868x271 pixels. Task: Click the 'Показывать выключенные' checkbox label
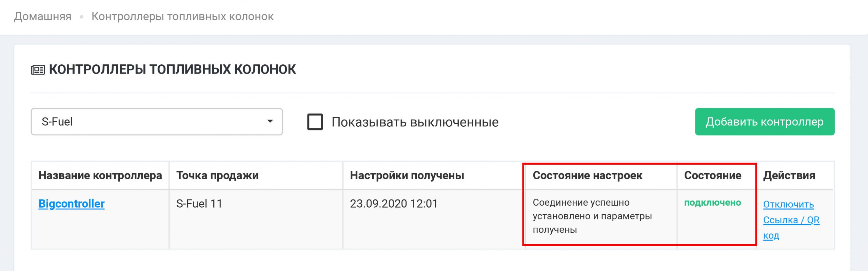(415, 122)
